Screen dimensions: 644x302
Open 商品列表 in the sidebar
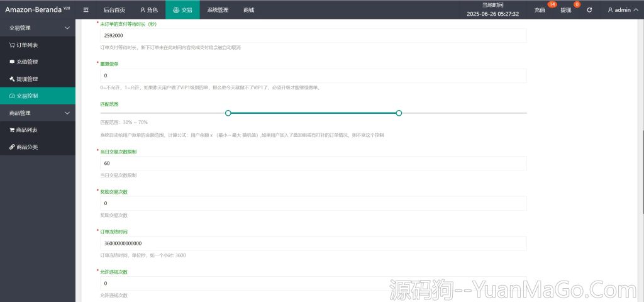pos(38,130)
